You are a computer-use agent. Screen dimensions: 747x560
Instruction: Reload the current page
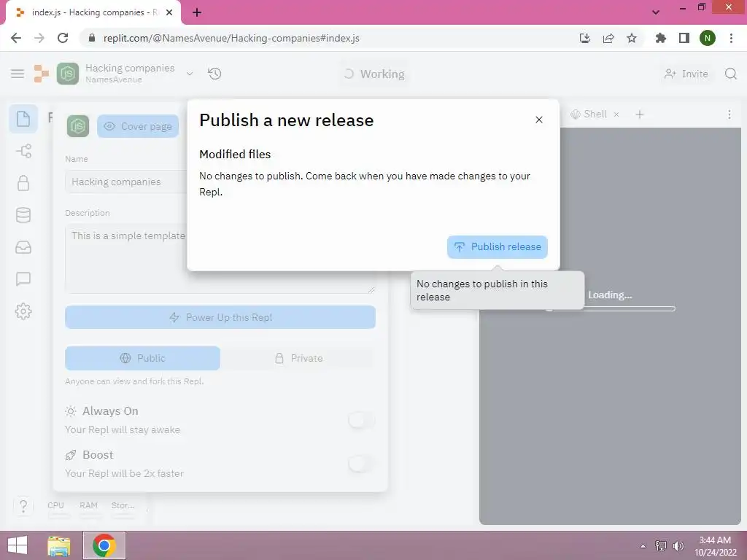point(63,38)
